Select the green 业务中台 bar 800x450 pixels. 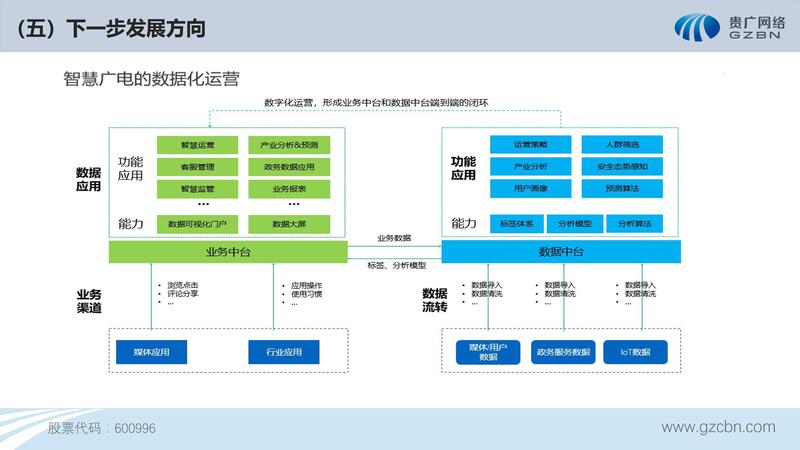228,251
